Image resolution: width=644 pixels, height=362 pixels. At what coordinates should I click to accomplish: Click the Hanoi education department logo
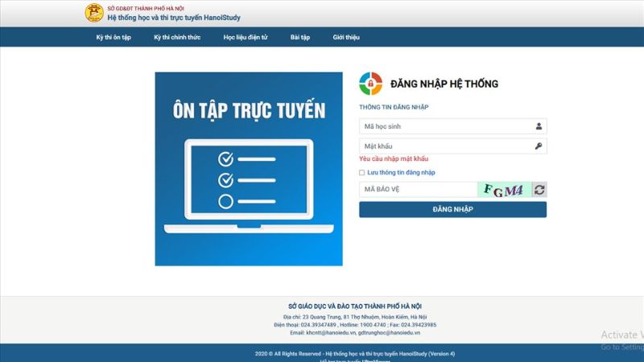tap(94, 13)
